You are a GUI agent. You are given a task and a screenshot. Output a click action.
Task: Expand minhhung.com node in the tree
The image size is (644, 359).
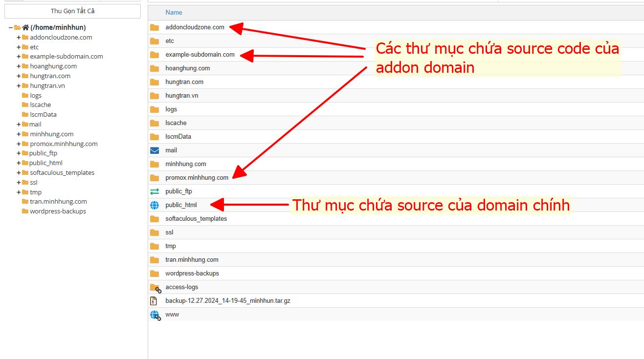point(19,134)
